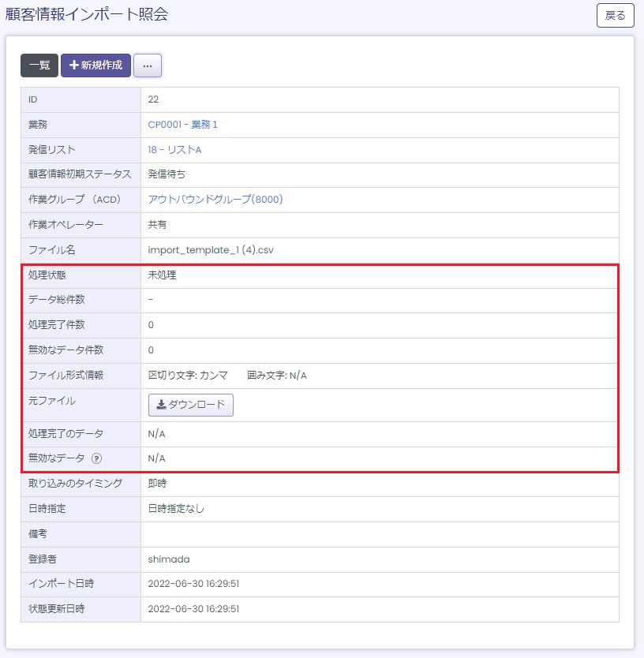
Task: Click the file name import_template_1 (4).csv
Action: point(211,250)
